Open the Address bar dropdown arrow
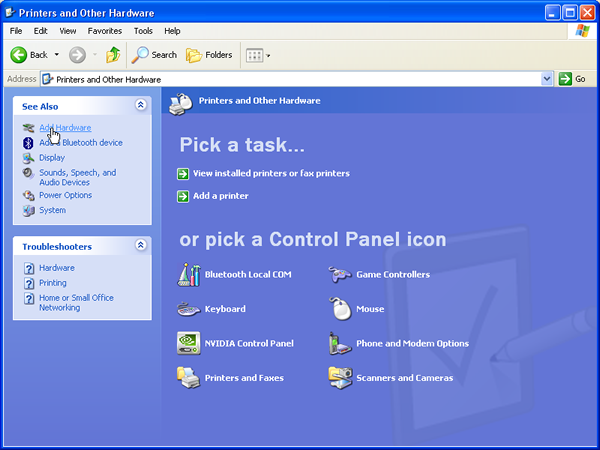 [x=547, y=79]
